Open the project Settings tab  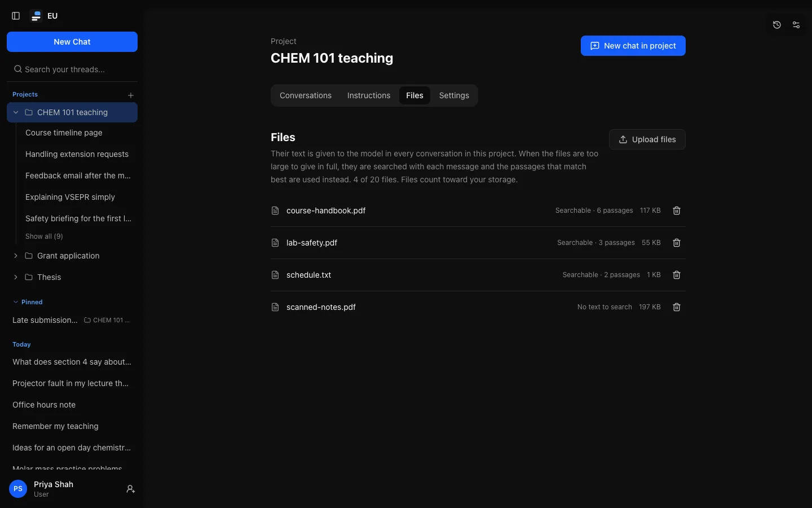pyautogui.click(x=454, y=95)
